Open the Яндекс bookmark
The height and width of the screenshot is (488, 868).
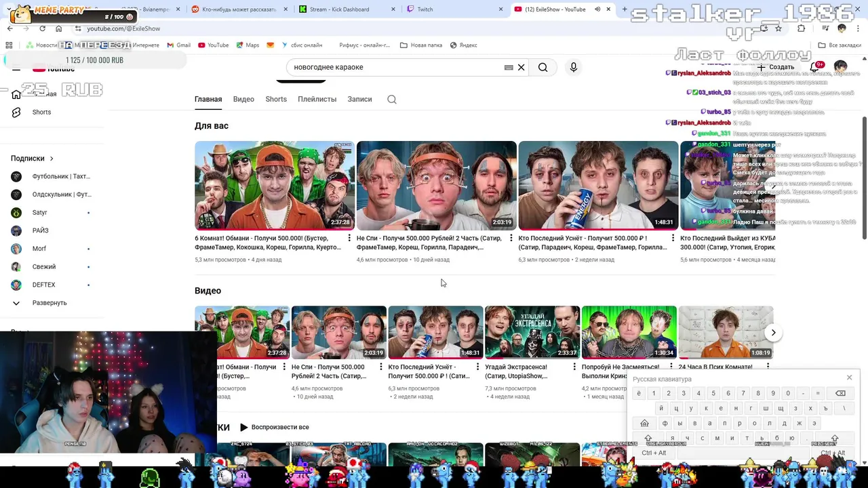(x=463, y=45)
